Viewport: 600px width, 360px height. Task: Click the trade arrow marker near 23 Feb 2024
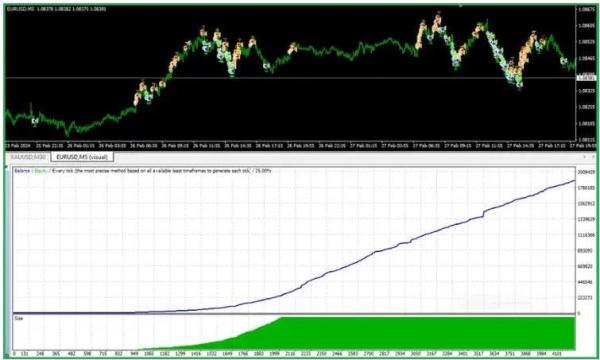point(35,122)
